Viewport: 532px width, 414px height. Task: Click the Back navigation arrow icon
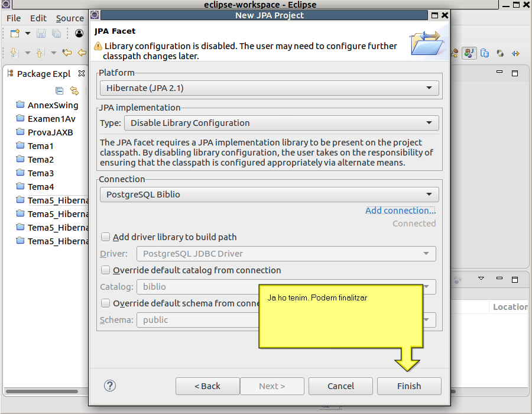(x=82, y=53)
